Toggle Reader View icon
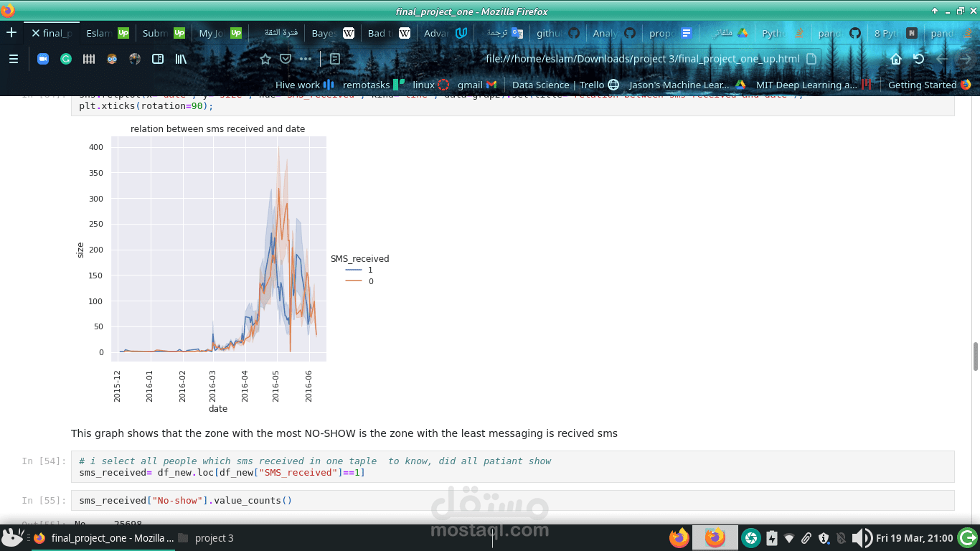This screenshot has height=551, width=980. 335,59
